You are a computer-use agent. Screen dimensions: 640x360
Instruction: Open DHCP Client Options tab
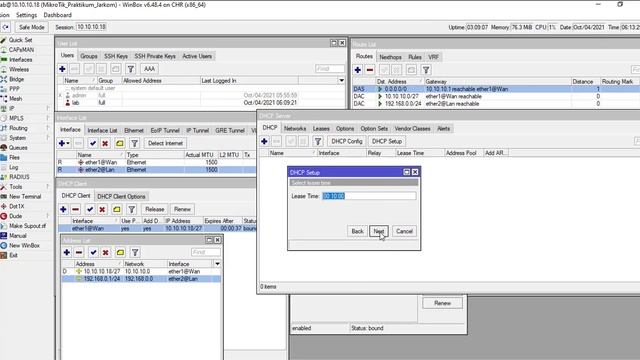[x=121, y=196]
